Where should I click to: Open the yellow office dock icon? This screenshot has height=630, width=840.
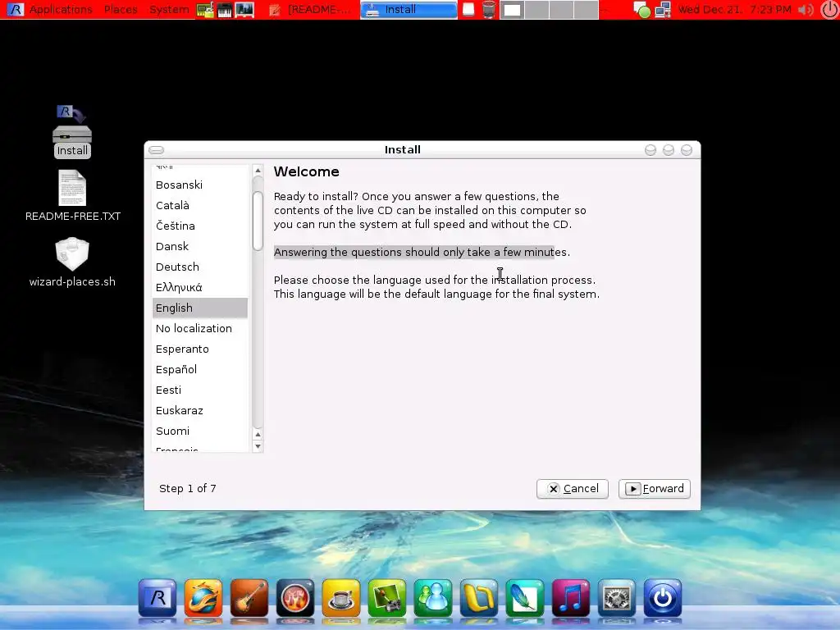[x=479, y=598]
